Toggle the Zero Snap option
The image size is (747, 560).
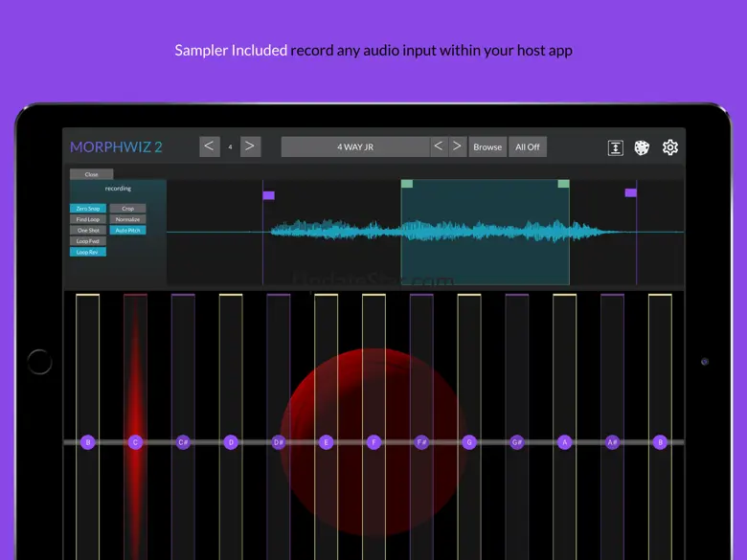(87, 209)
